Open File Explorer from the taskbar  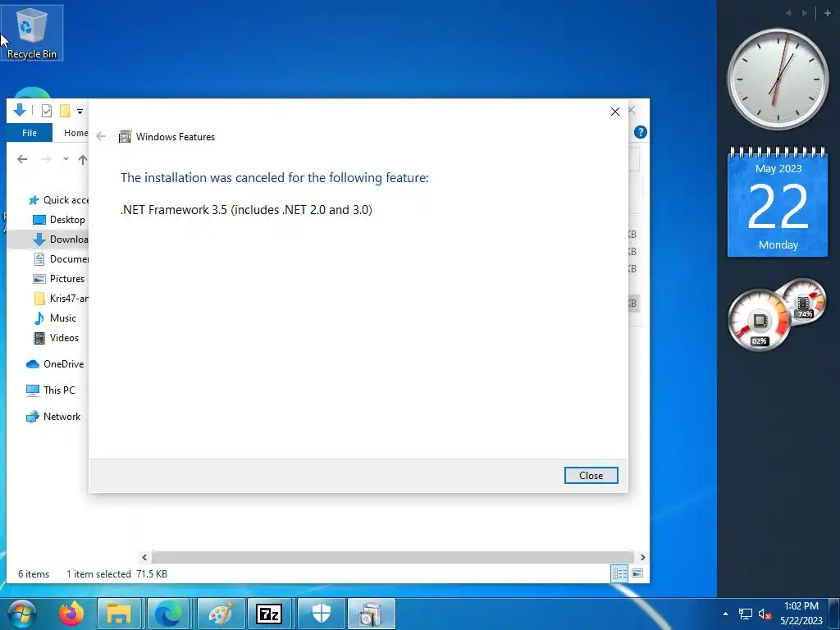pos(119,614)
